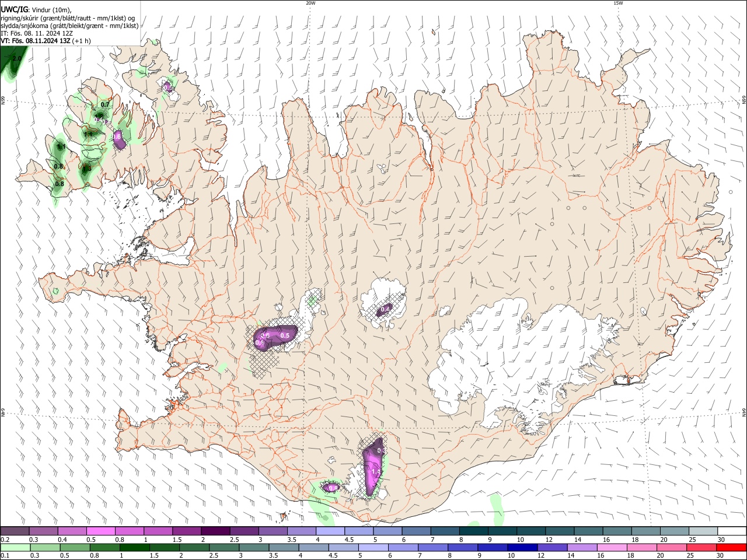747x560 pixels.
Task: Click the 'IT: Fös. 08. 11. 2024 12Z' line
Action: tap(37, 33)
